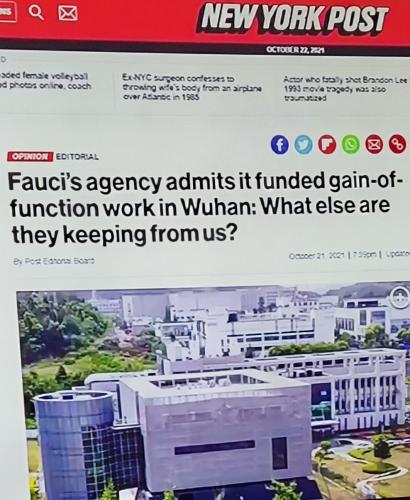Share article on Twitter
The width and height of the screenshot is (410, 500).
[x=303, y=144]
